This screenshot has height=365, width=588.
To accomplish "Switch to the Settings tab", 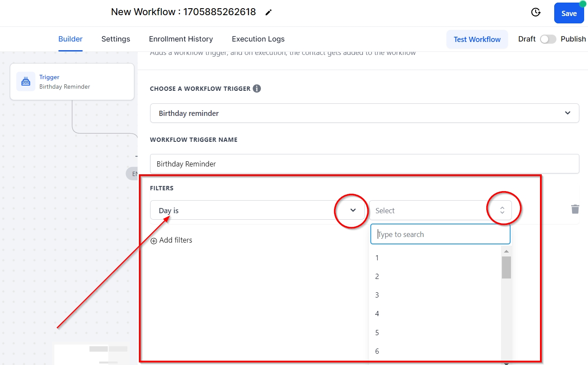I will tap(116, 39).
